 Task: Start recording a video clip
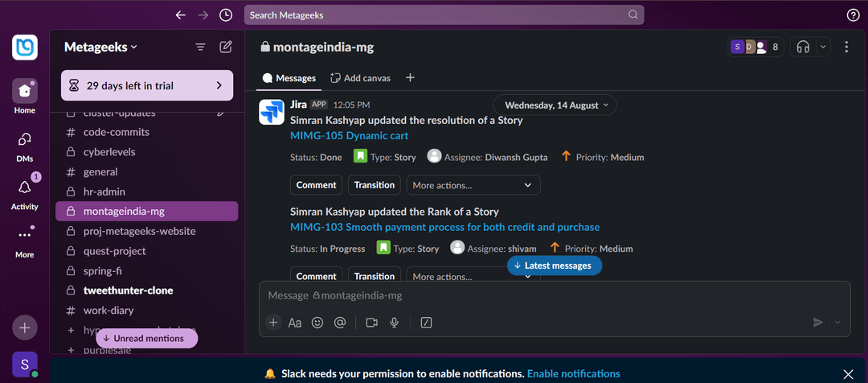(x=371, y=323)
